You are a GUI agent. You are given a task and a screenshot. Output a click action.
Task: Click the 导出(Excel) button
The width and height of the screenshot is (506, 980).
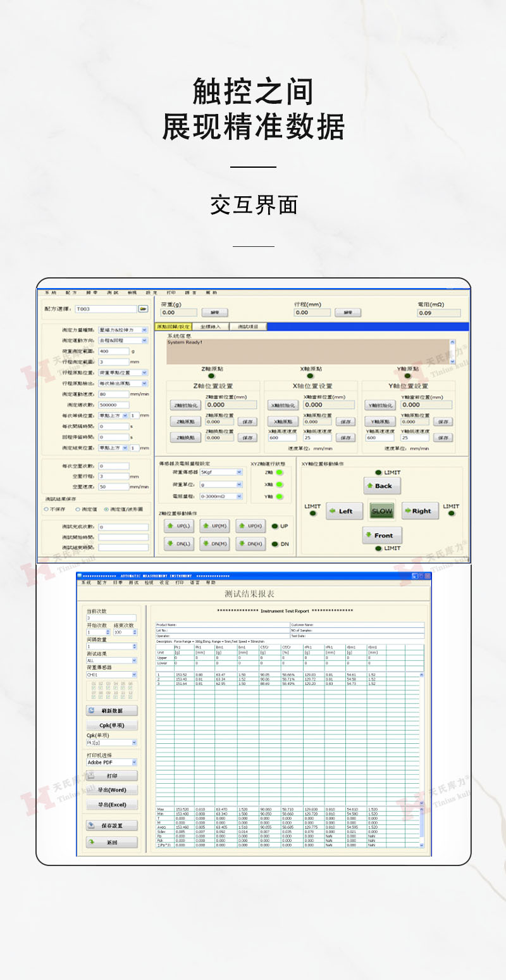tap(111, 805)
